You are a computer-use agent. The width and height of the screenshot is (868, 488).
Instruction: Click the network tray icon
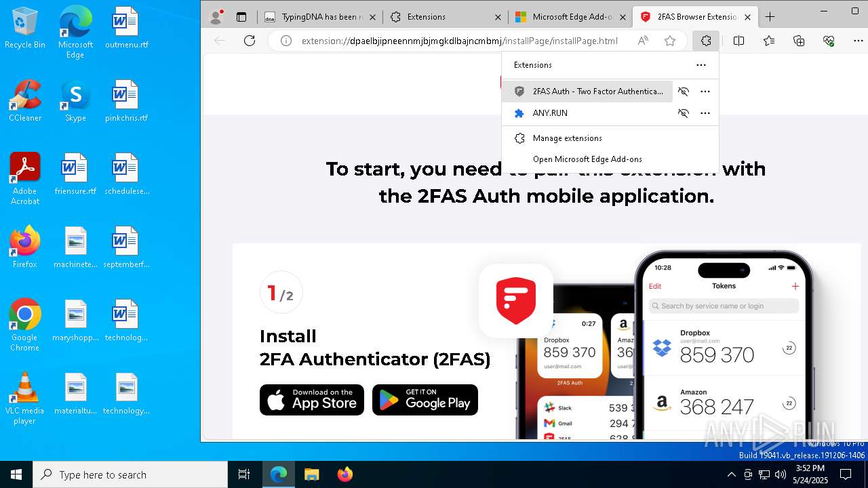[x=764, y=474]
